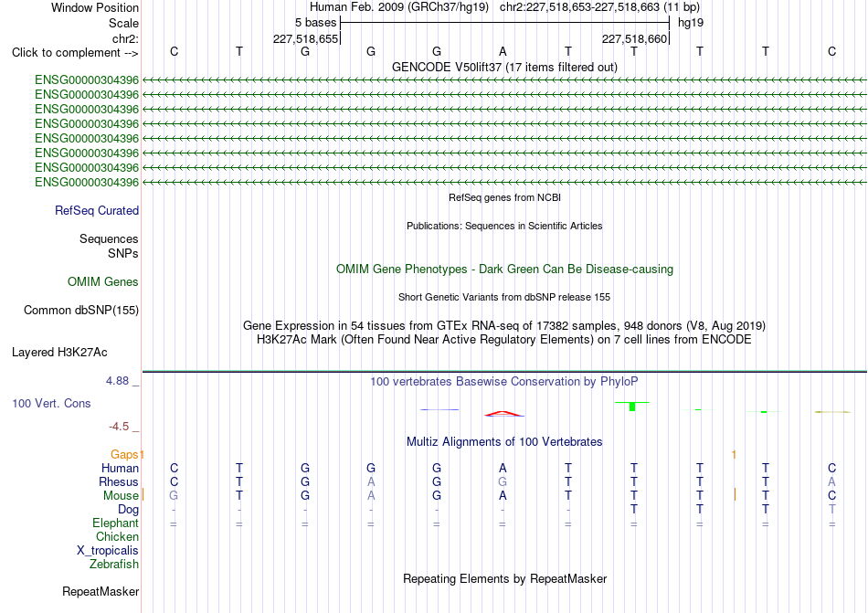Click the chr2: base position label
The height and width of the screenshot is (613, 868).
(125, 38)
